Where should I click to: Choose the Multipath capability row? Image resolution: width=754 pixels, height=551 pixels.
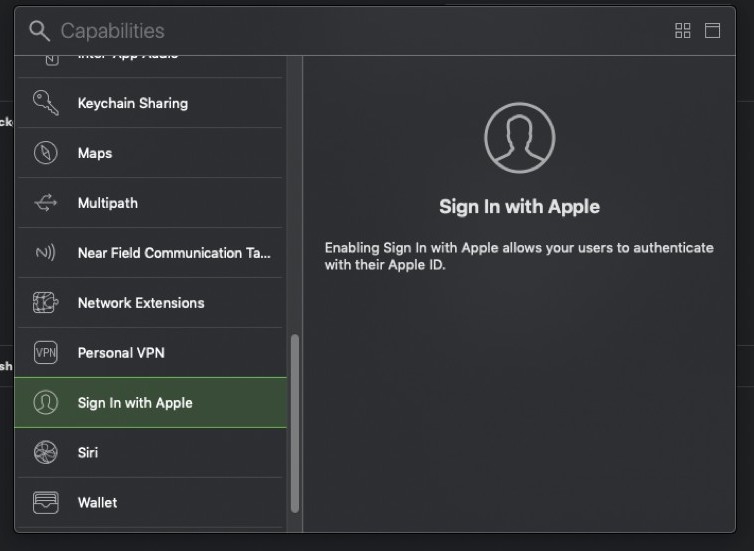(x=108, y=203)
